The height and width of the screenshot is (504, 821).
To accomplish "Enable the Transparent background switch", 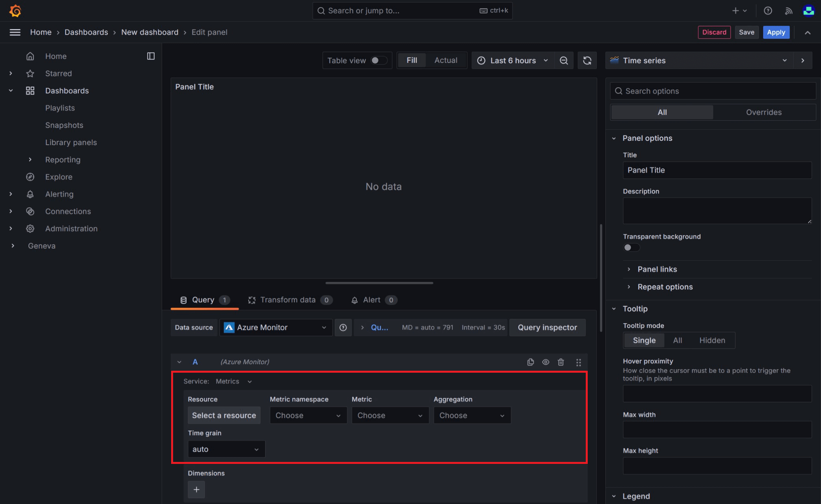I will click(x=631, y=248).
